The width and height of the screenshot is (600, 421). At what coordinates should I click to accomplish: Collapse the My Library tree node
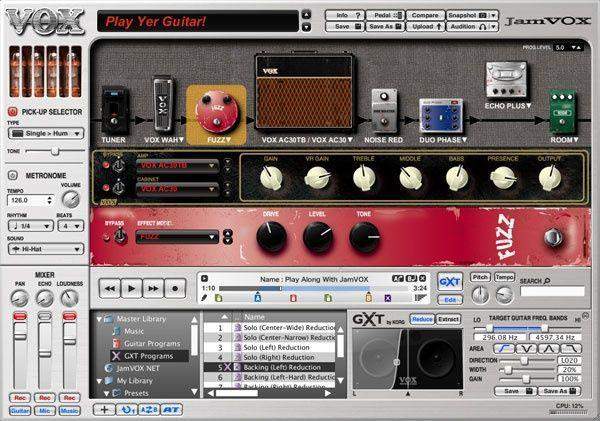coord(99,381)
